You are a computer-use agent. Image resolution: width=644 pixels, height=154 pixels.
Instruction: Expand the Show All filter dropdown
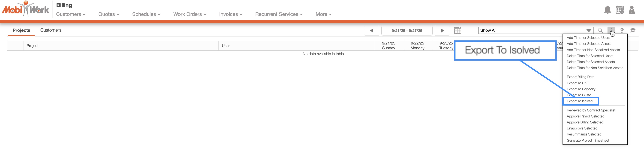[536, 31]
